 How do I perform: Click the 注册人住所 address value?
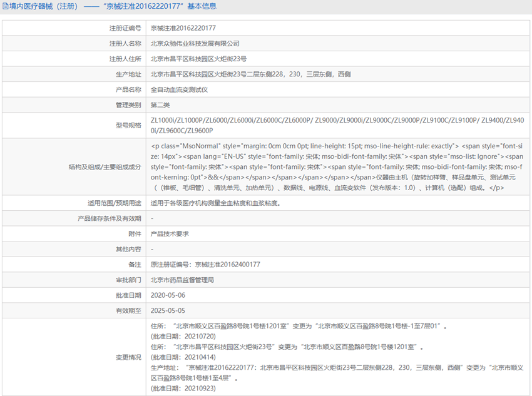tap(198, 59)
